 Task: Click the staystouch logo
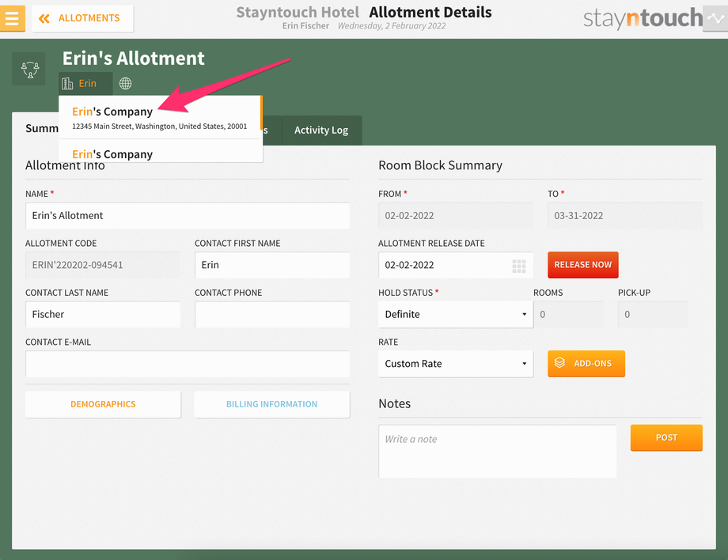coord(643,18)
